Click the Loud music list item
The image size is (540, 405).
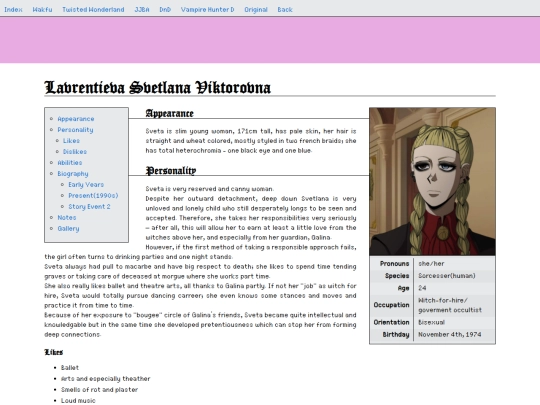pyautogui.click(x=78, y=401)
